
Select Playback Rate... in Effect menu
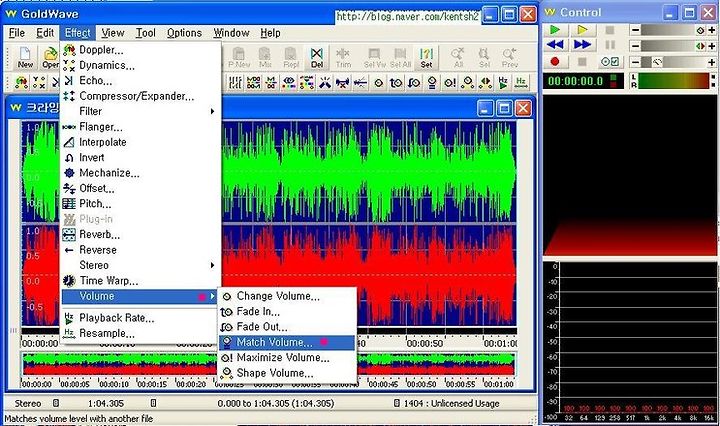coord(140,318)
